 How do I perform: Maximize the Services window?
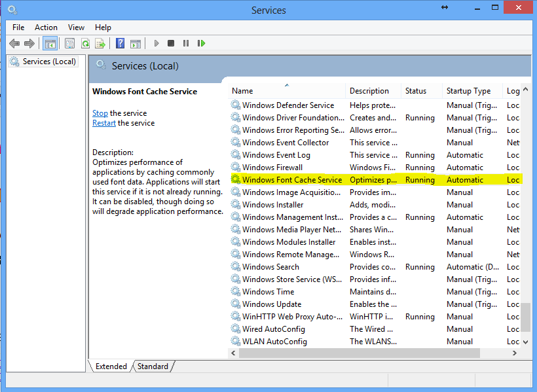coord(495,8)
